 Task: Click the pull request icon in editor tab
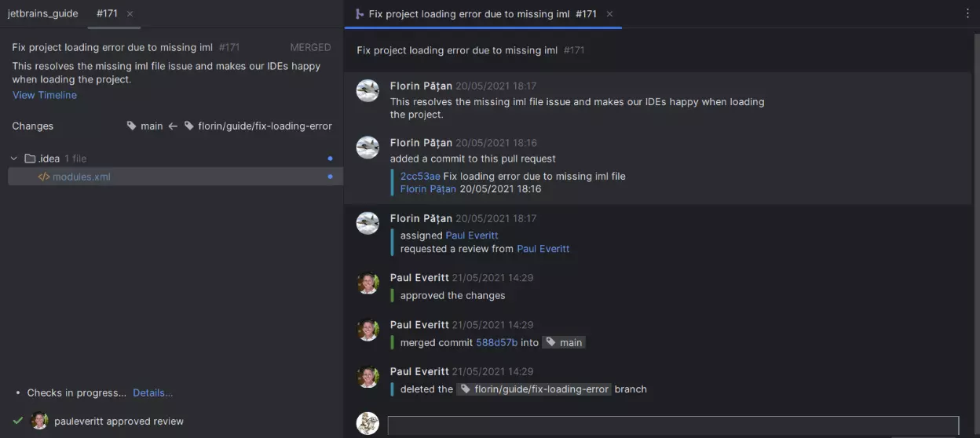click(x=359, y=14)
